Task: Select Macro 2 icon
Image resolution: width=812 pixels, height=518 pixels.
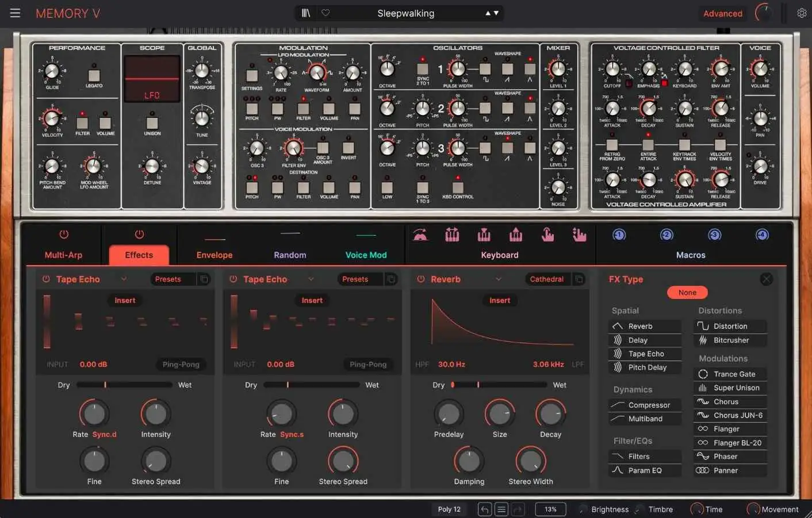Action: 667,235
